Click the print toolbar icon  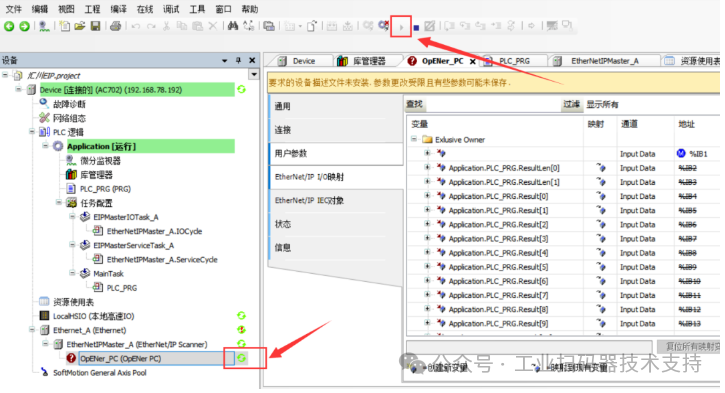point(116,26)
